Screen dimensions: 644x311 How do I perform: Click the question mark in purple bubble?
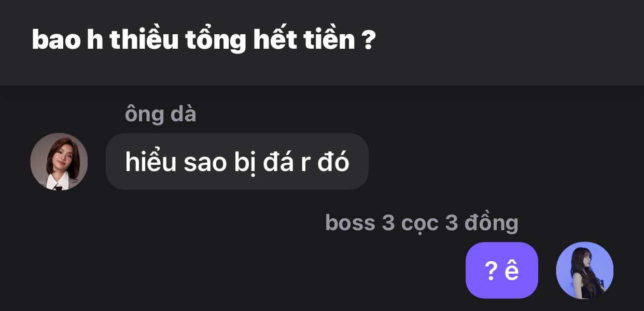(491, 271)
